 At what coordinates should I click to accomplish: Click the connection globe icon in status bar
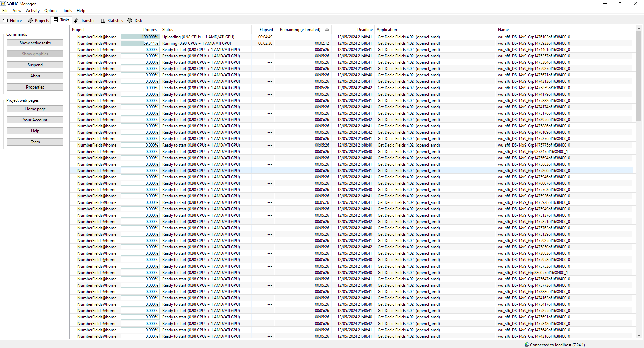526,344
